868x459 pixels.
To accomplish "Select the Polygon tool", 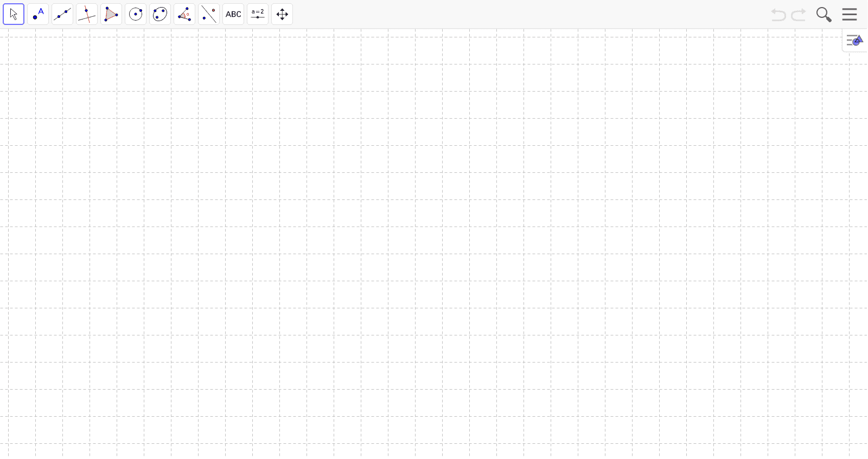I will (x=111, y=14).
